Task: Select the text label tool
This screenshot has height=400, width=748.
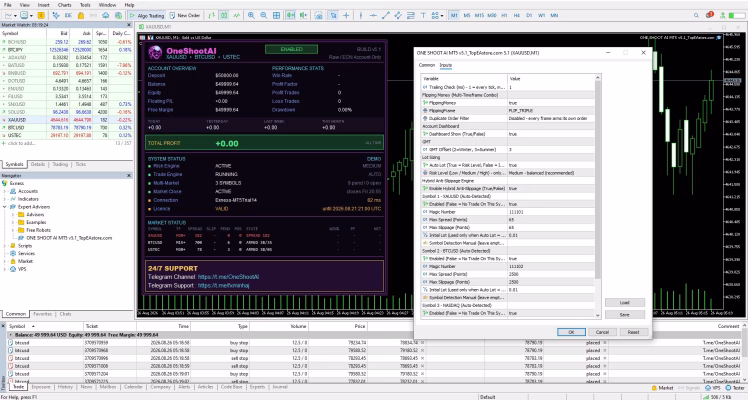Action: click(423, 15)
